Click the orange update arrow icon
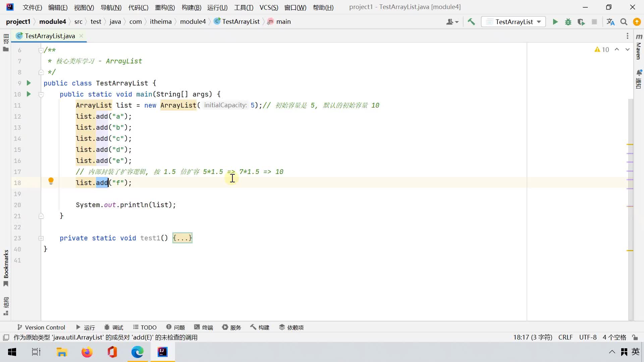 637,22
